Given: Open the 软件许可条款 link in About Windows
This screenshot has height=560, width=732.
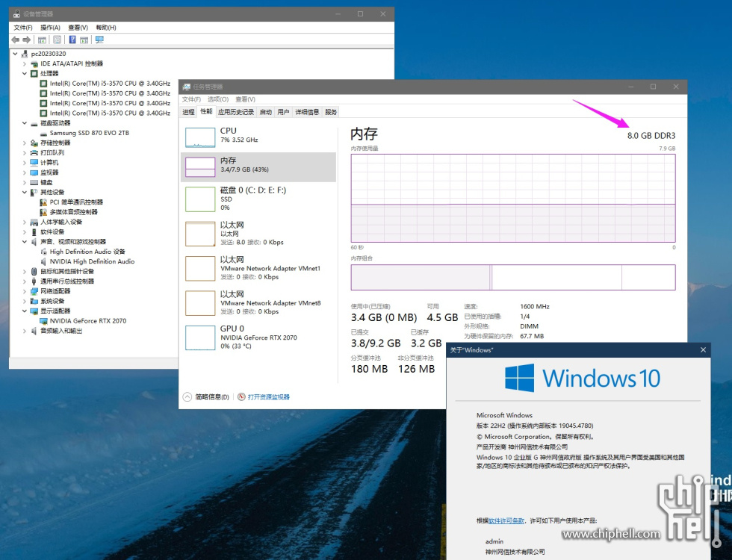Looking at the screenshot, I should coord(506,521).
